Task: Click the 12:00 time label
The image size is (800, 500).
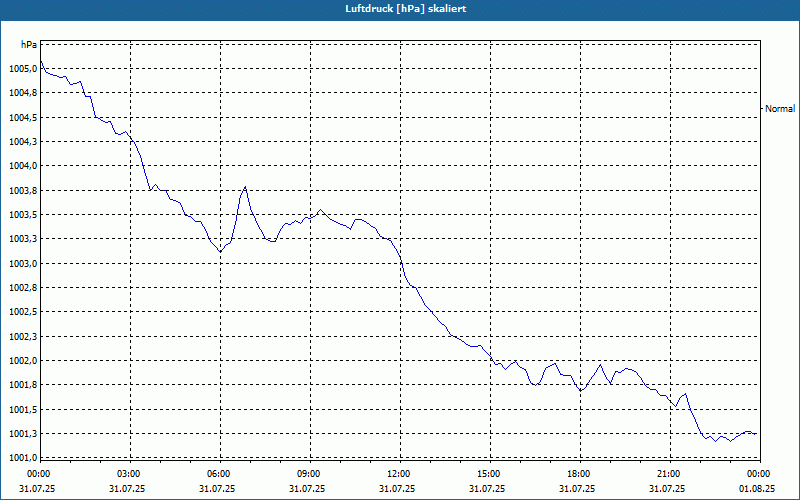Action: click(x=398, y=474)
